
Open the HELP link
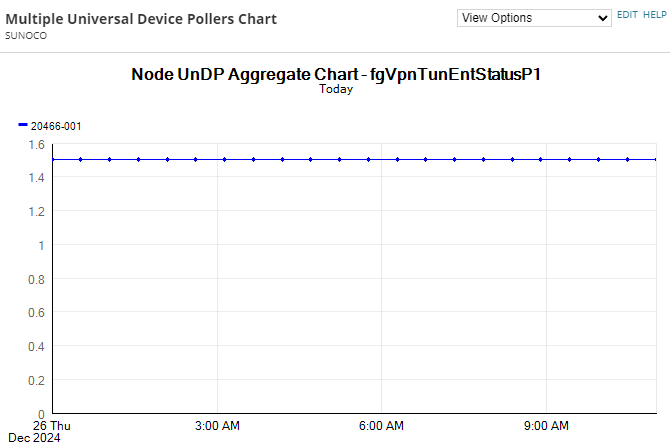655,15
